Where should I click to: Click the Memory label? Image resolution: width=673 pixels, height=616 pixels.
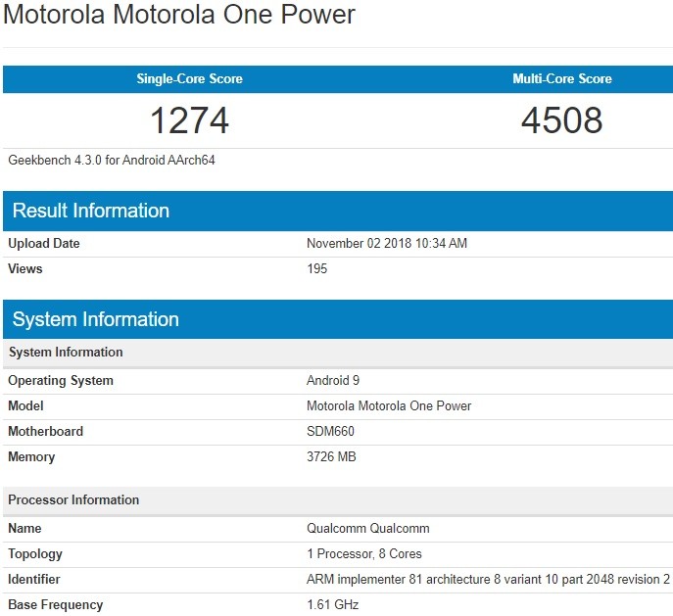(31, 456)
